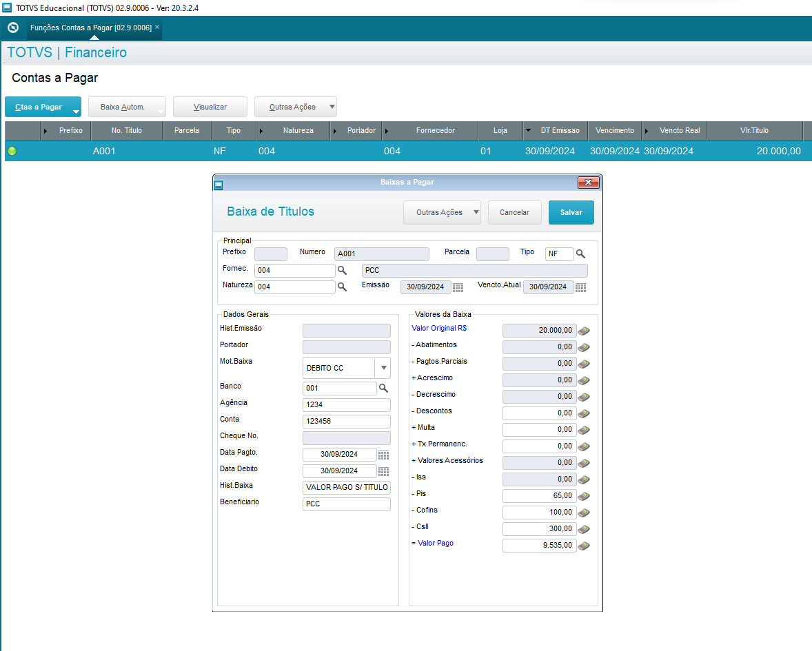Screen dimensions: 812x651
Task: Click calculator icon beside Pis
Action: pyautogui.click(x=584, y=496)
